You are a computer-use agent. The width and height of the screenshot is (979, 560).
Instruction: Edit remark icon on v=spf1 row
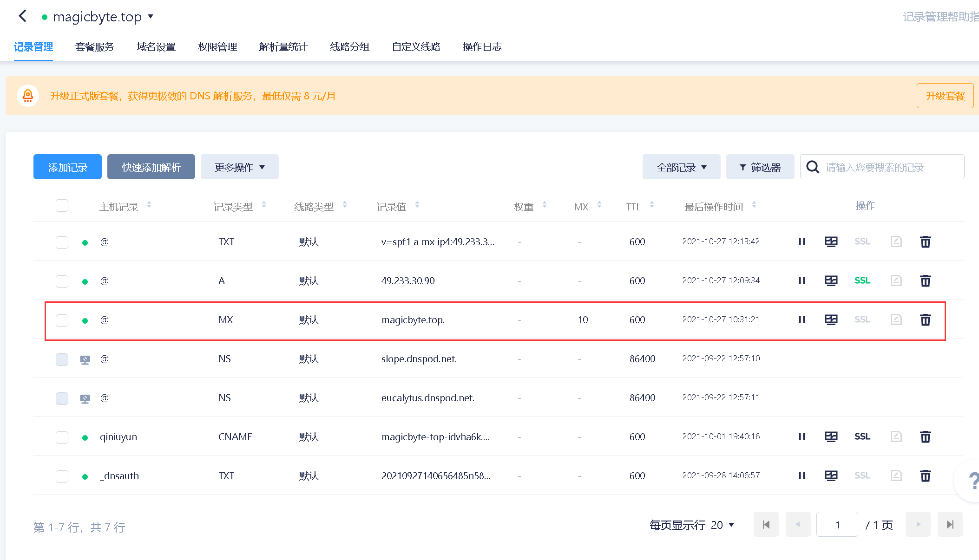896,241
